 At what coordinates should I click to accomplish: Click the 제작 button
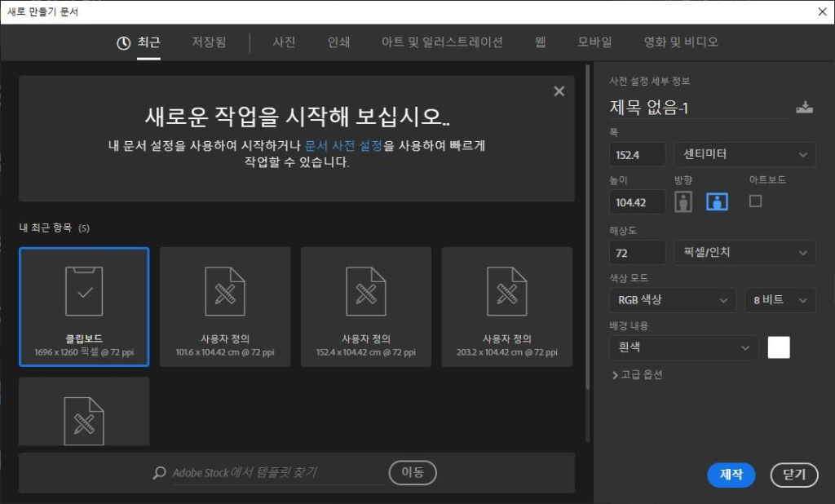(731, 475)
